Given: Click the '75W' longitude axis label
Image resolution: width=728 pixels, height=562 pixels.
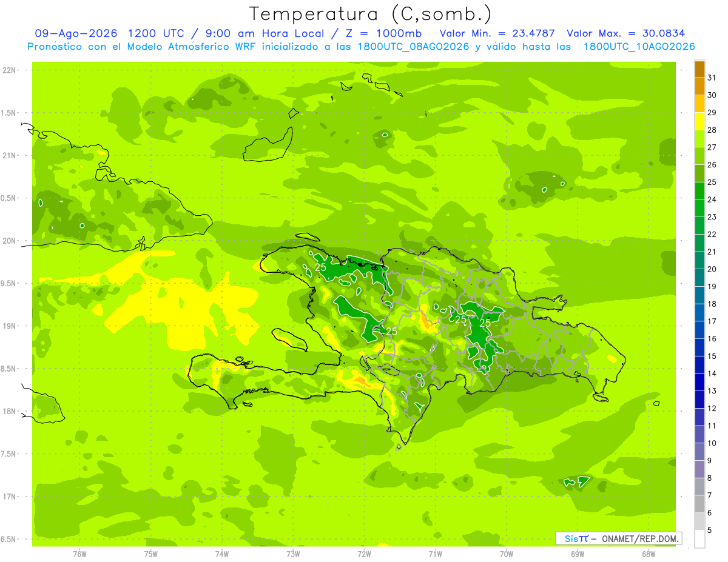Looking at the screenshot, I should (151, 554).
